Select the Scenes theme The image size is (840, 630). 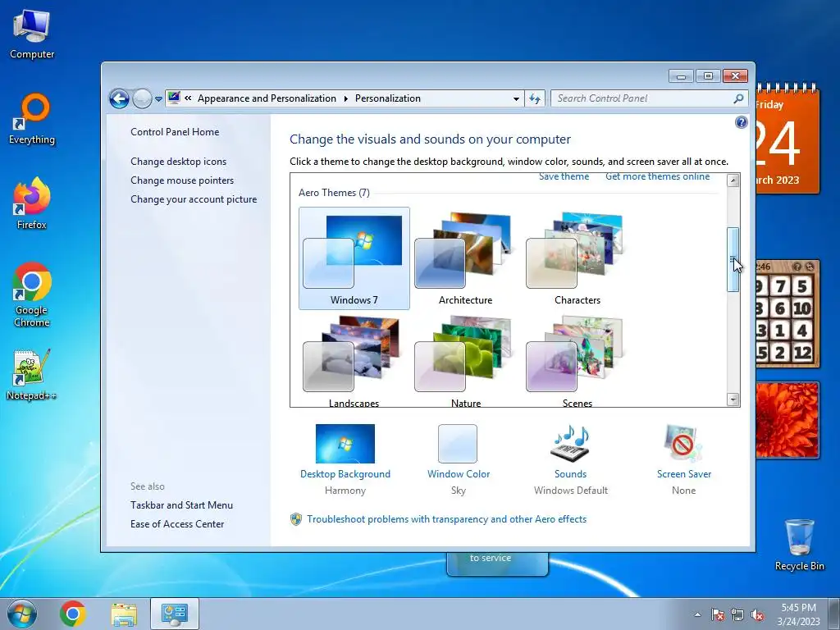577,362
